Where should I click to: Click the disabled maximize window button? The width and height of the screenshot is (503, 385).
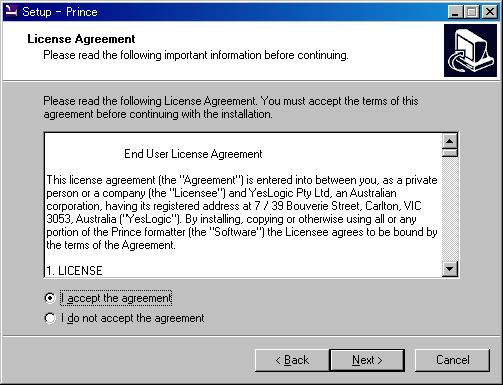tap(472, 12)
